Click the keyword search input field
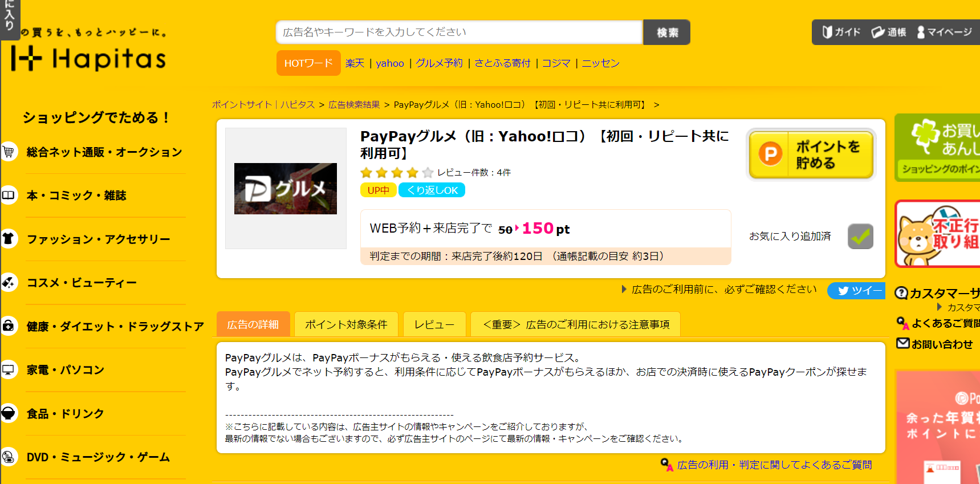Image resolution: width=980 pixels, height=484 pixels. pyautogui.click(x=459, y=32)
